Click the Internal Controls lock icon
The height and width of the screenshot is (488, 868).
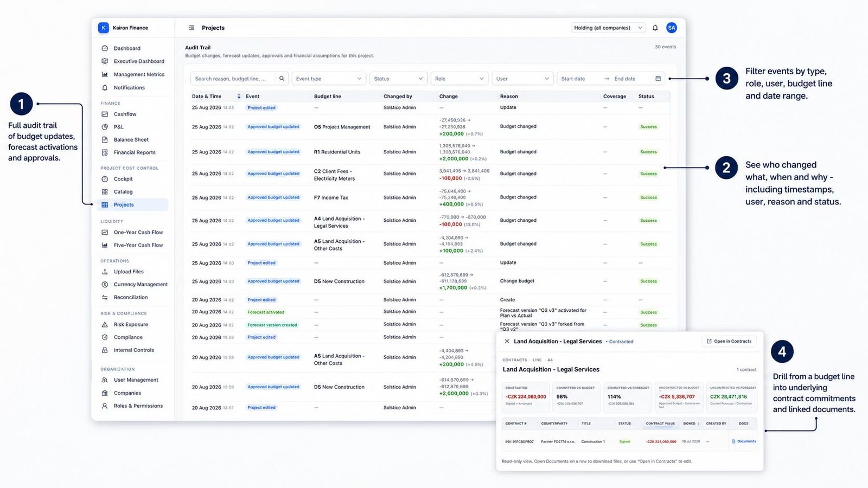(105, 350)
